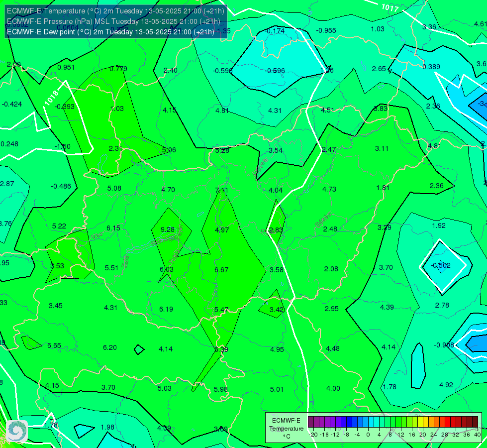Click the 6.15 temperature value

(113, 228)
